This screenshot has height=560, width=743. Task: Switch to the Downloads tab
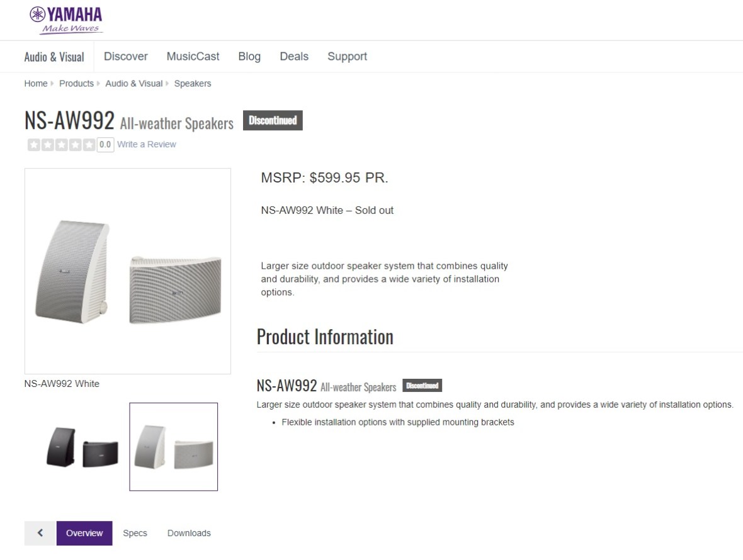[x=189, y=533]
